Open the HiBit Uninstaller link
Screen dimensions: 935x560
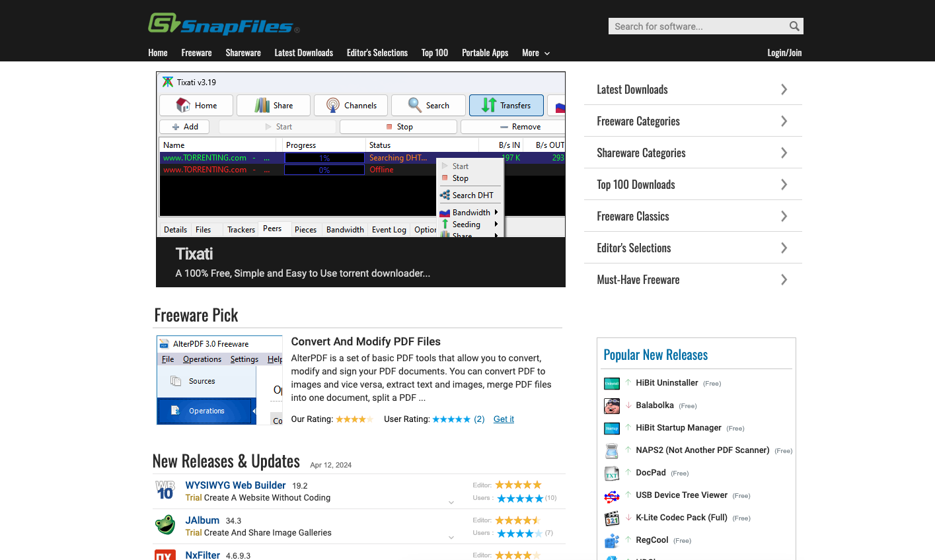point(667,383)
